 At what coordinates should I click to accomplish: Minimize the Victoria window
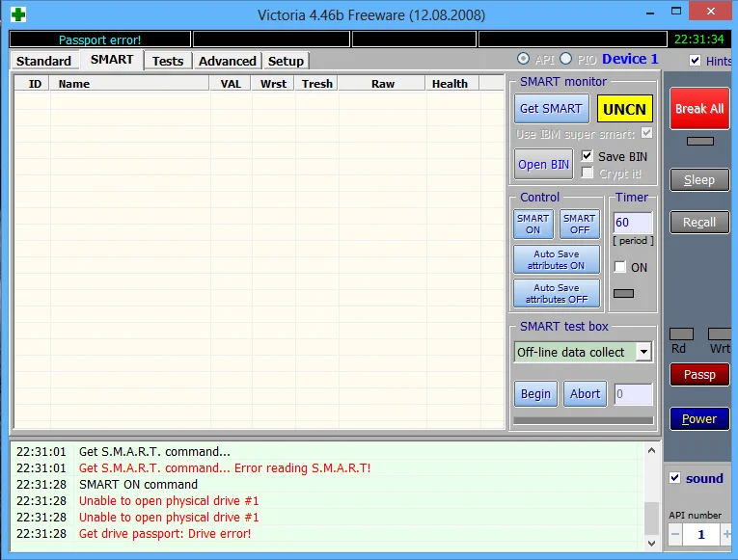650,13
